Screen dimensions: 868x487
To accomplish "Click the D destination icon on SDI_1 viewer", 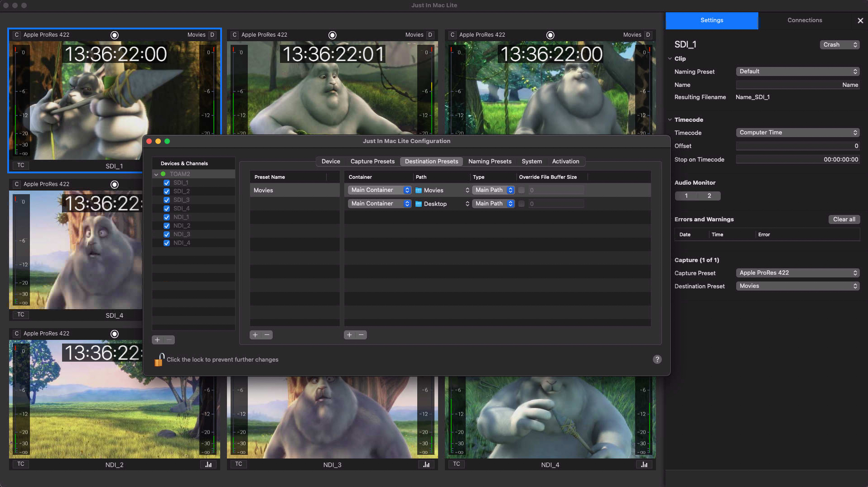I will click(212, 35).
